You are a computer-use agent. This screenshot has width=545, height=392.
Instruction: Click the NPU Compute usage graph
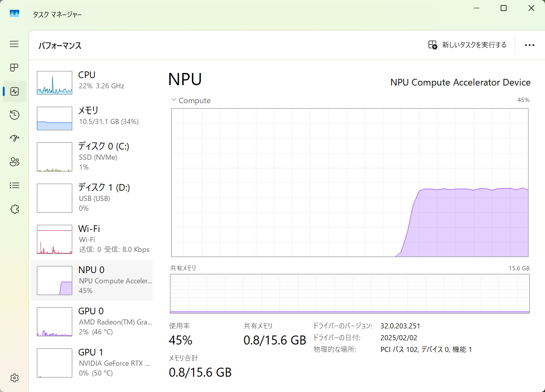coord(349,182)
